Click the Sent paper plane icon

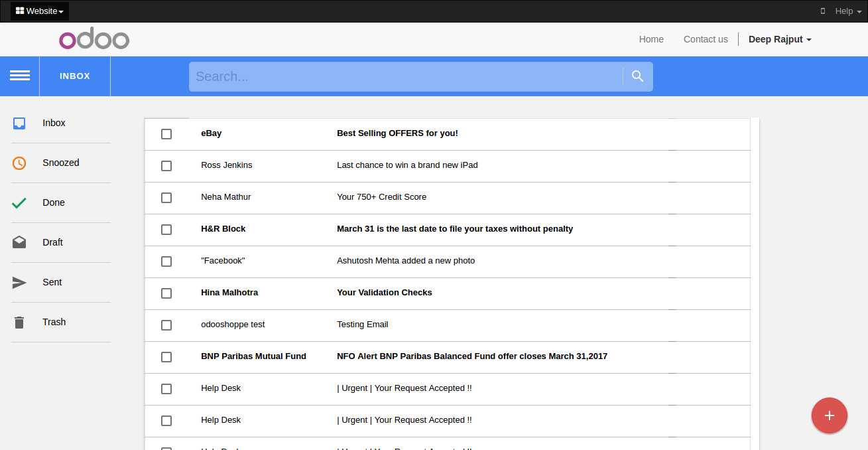coord(19,283)
